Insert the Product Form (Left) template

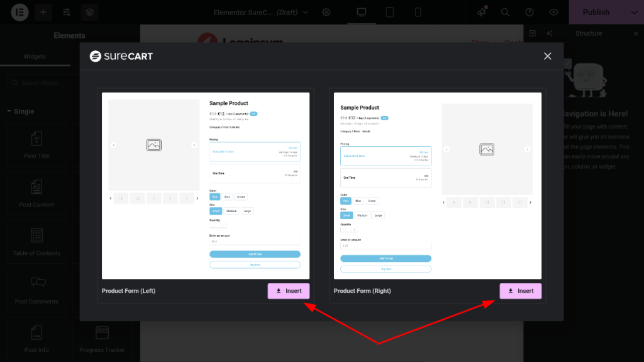(x=288, y=291)
